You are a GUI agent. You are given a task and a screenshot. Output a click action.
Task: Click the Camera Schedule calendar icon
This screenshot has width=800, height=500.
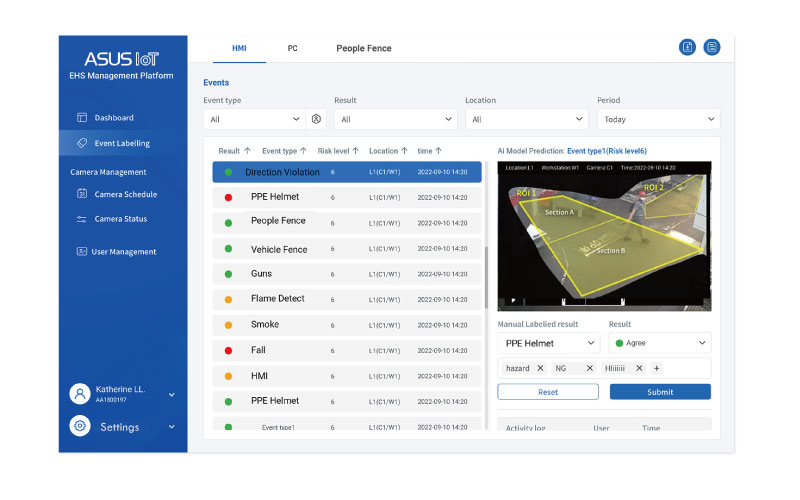click(82, 194)
